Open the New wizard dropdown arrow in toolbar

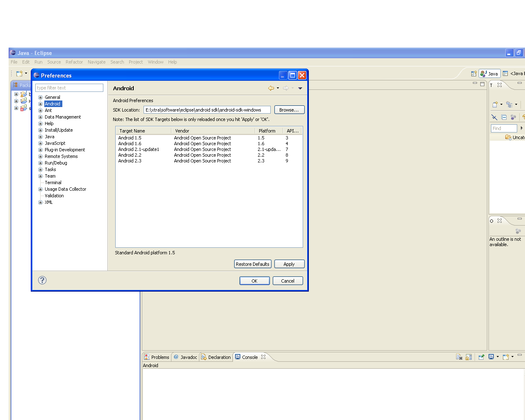26,73
